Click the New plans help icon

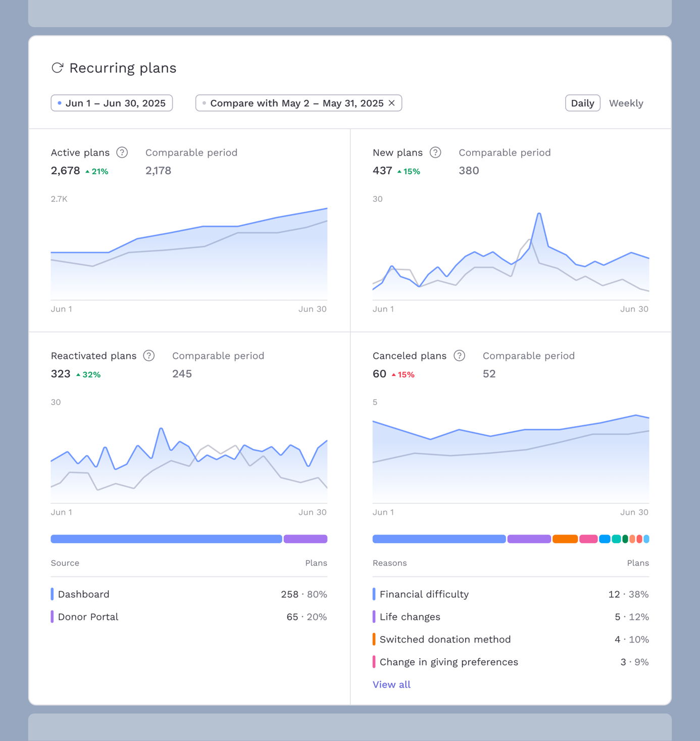[x=435, y=152]
